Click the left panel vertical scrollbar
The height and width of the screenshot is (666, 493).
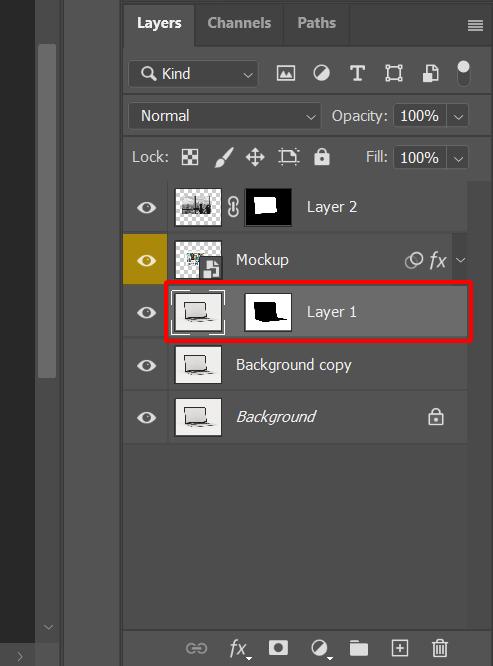[x=47, y=211]
